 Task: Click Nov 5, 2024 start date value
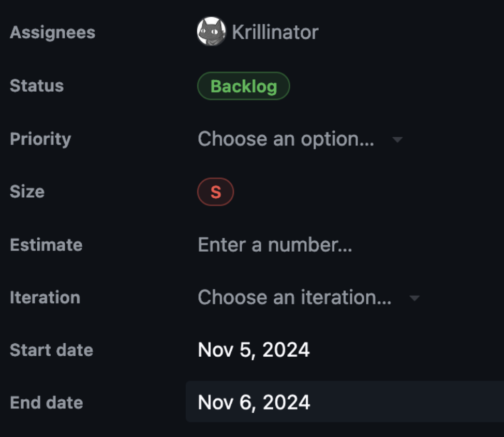(x=253, y=350)
